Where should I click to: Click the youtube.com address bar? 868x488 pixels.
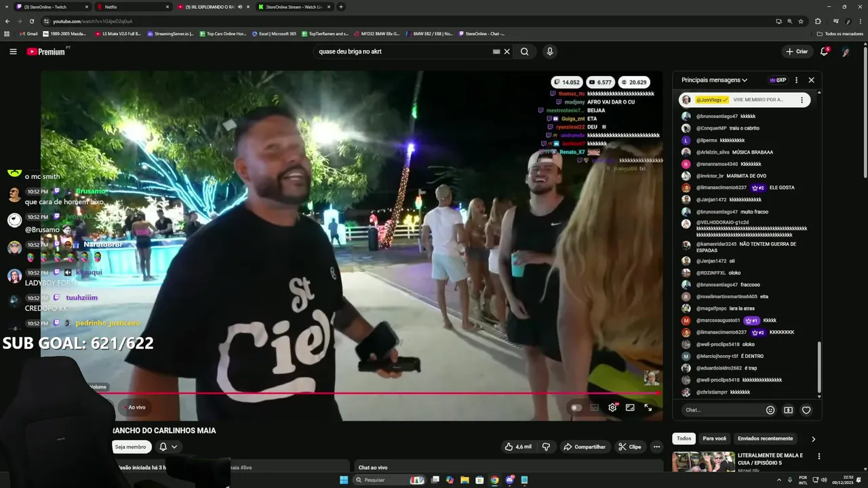pyautogui.click(x=407, y=21)
